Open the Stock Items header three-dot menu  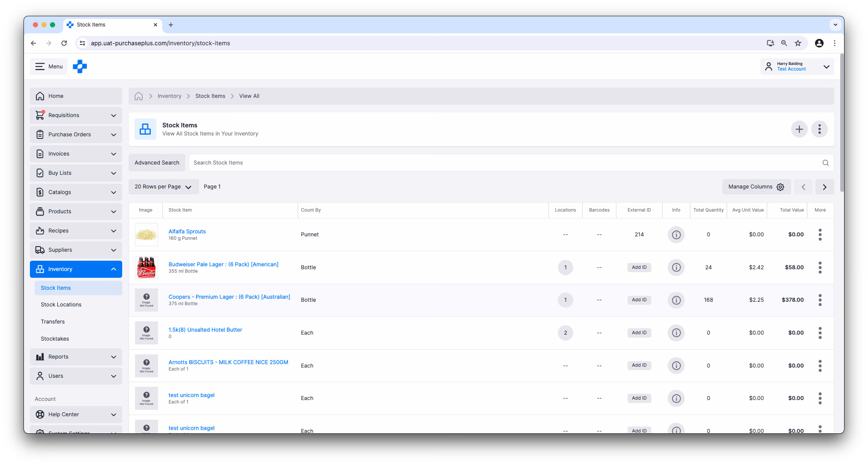click(819, 129)
